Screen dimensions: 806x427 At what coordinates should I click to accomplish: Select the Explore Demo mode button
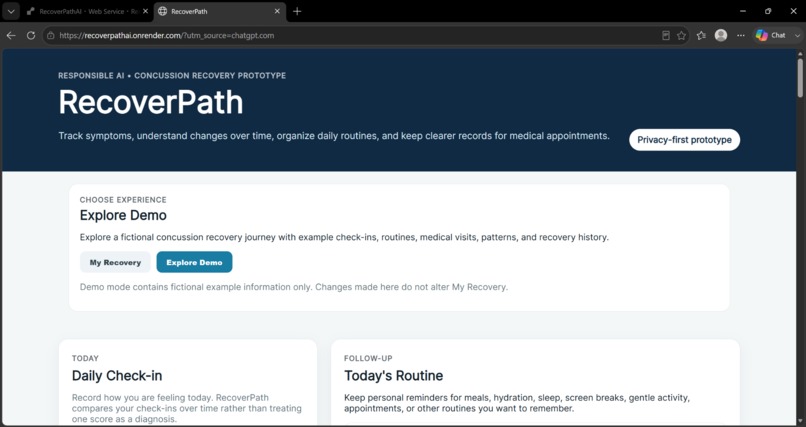point(194,262)
